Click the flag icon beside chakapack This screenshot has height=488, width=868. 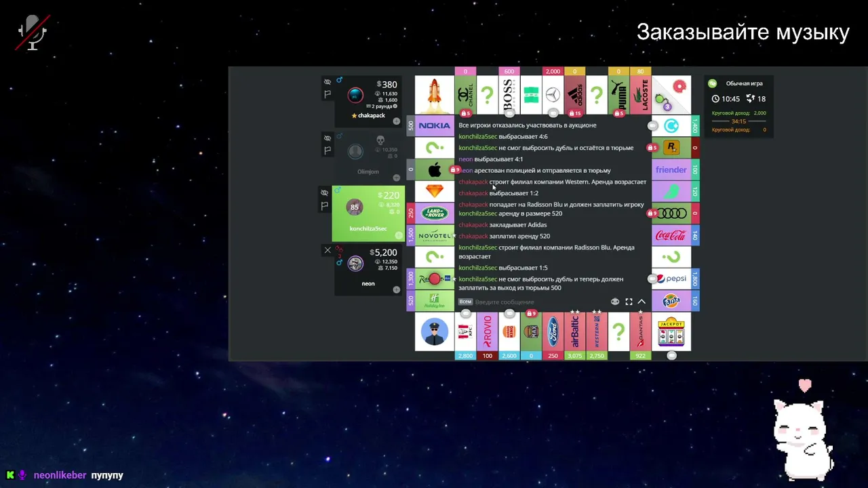328,95
